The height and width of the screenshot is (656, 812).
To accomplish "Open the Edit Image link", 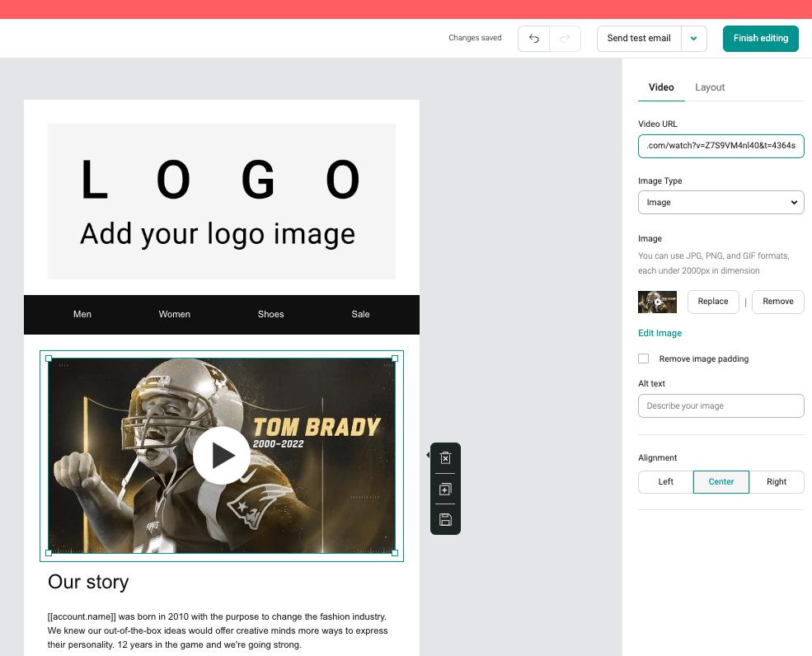I will pyautogui.click(x=659, y=333).
